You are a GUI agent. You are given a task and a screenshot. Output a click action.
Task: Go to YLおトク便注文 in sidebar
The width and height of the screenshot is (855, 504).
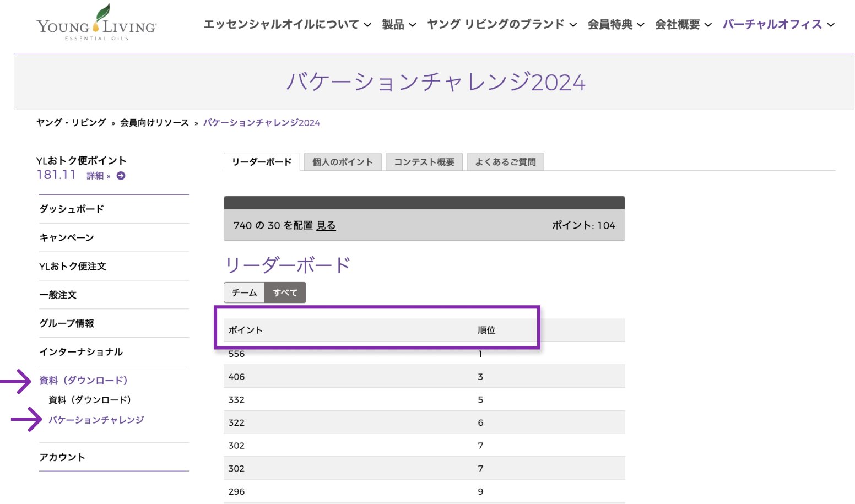coord(73,266)
